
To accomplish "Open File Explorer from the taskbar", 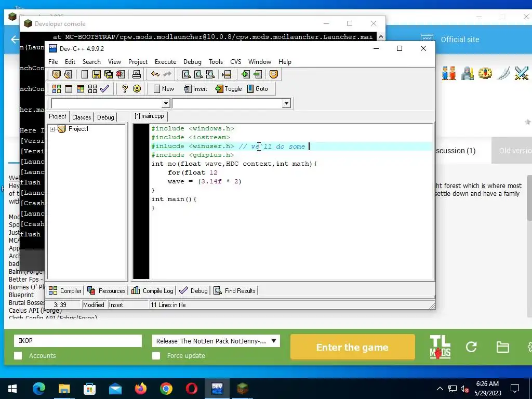I will pos(64,389).
